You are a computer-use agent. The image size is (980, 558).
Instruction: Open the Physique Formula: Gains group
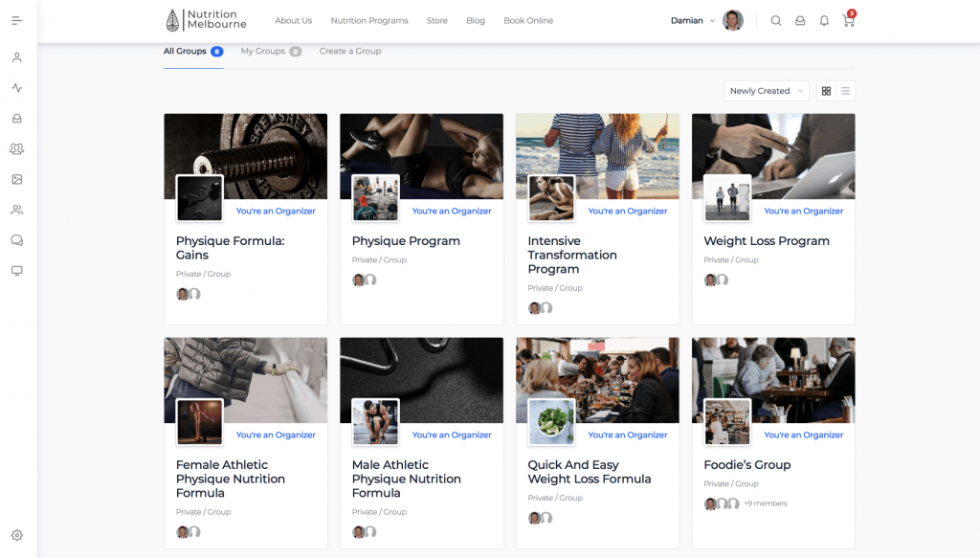(x=230, y=248)
